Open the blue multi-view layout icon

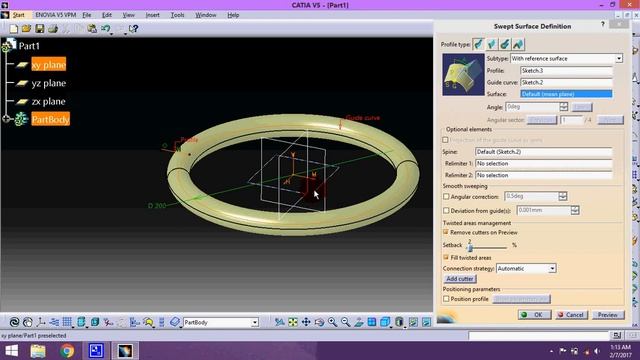(x=372, y=322)
